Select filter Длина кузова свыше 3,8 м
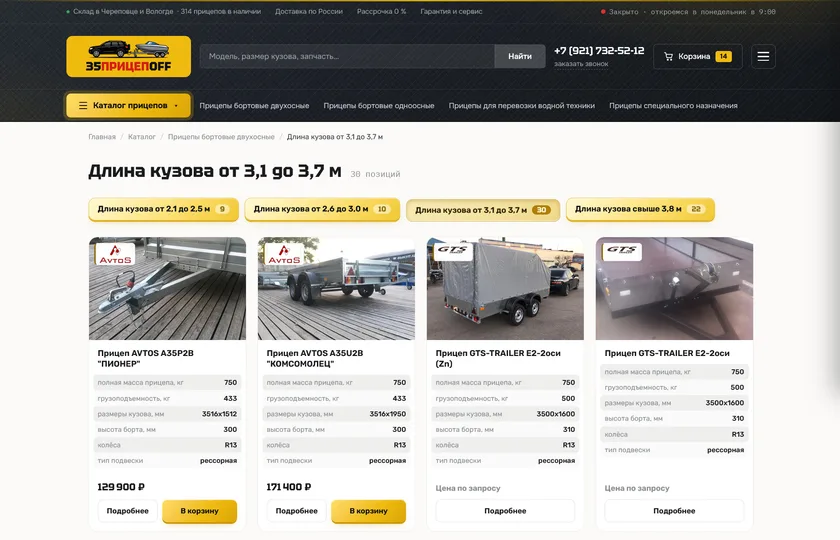This screenshot has width=840, height=540. tap(640, 209)
